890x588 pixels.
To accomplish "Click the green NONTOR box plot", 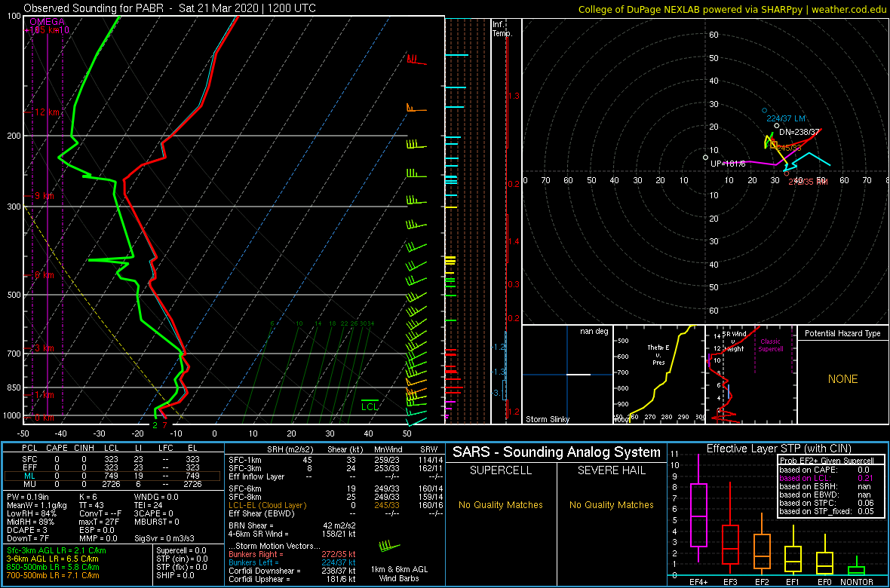I will pos(857,565).
